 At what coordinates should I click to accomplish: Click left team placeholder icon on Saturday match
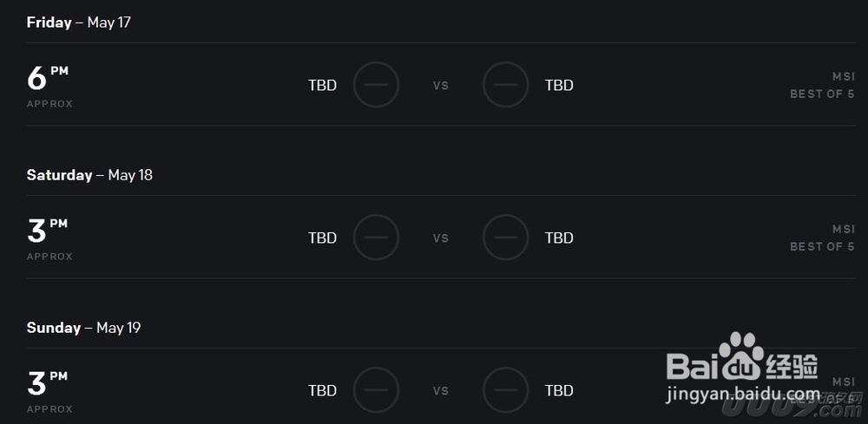click(x=377, y=238)
